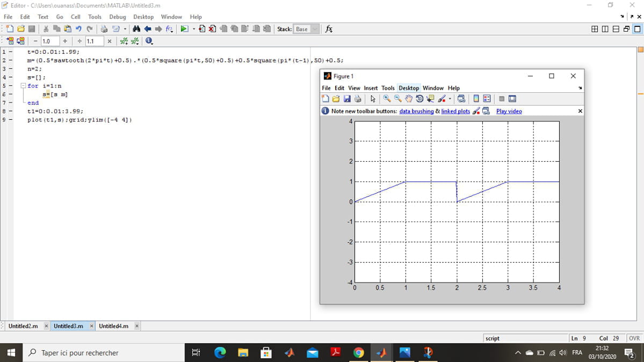Open the Windows search box in taskbar
This screenshot has height=362, width=644.
tap(102, 353)
